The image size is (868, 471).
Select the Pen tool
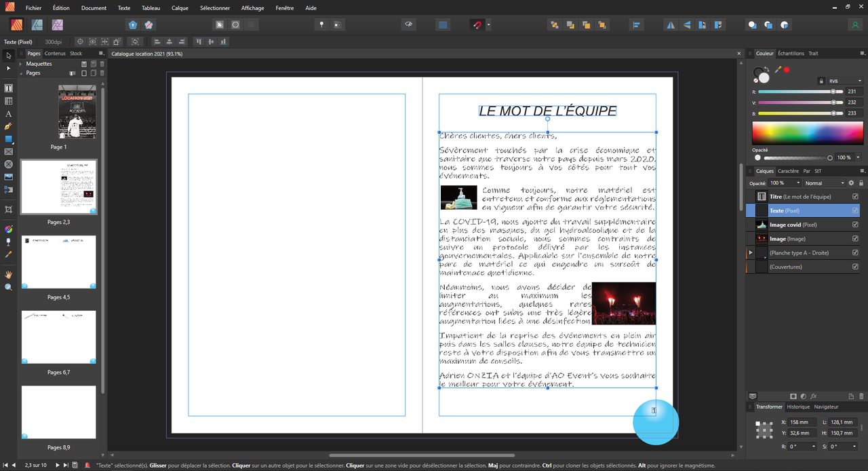[8, 126]
